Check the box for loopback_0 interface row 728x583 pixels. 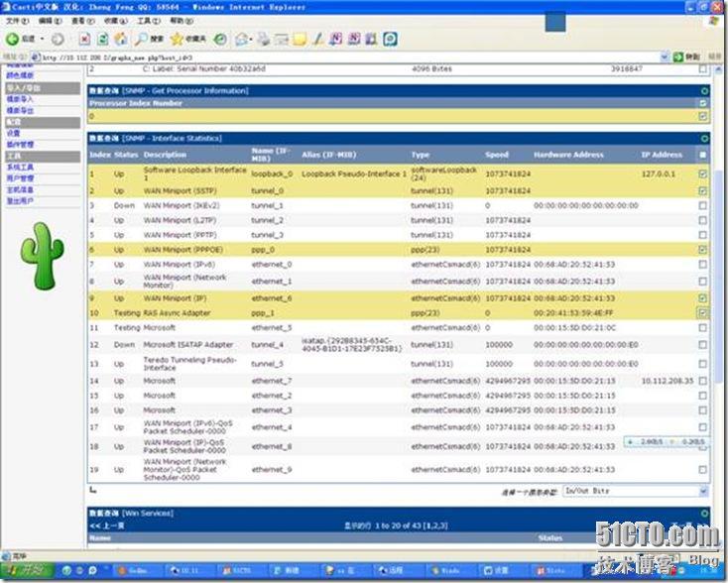(702, 174)
